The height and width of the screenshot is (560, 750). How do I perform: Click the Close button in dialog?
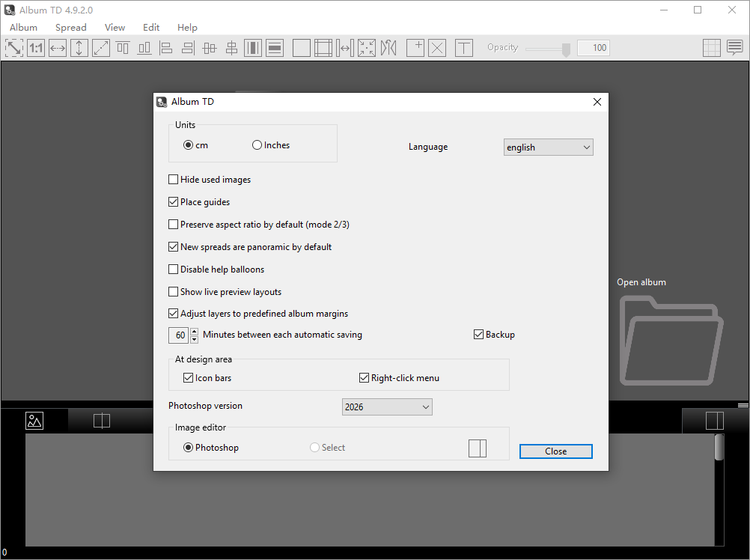[556, 451]
